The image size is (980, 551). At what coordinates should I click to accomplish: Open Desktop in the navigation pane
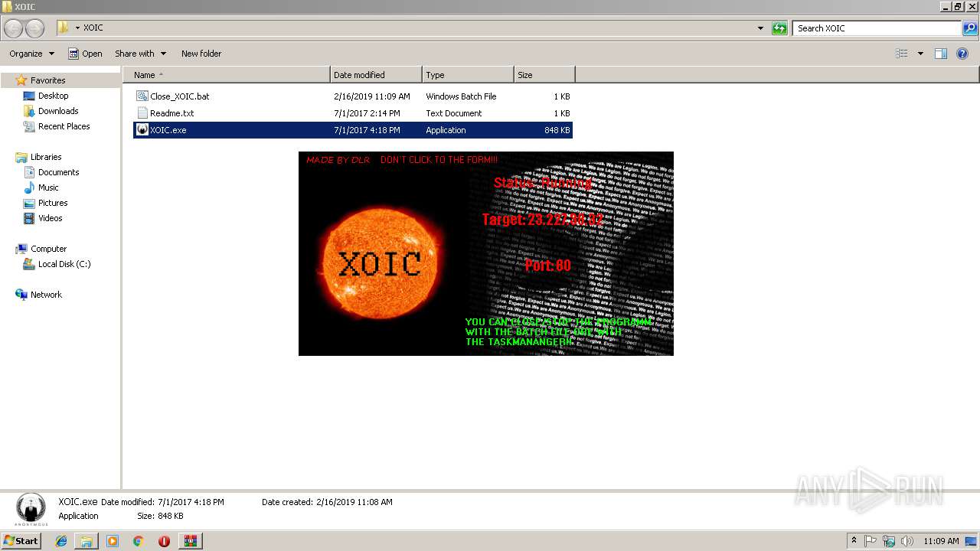pyautogui.click(x=53, y=96)
